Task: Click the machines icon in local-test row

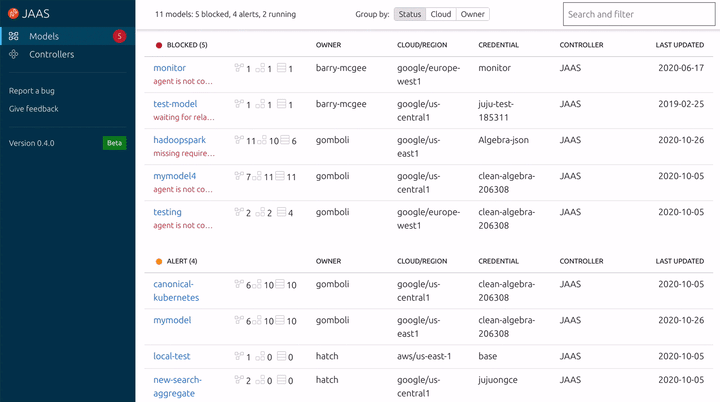Action: [x=281, y=356]
